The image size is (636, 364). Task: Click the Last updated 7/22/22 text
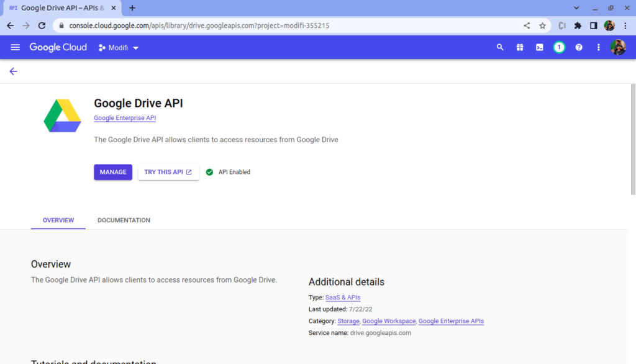[340, 309]
